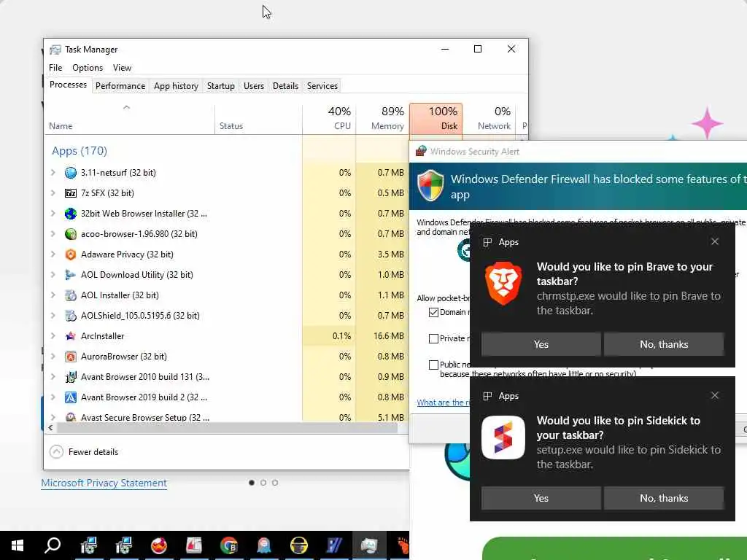
Task: Click the Task Manager title bar icon
Action: click(x=55, y=50)
